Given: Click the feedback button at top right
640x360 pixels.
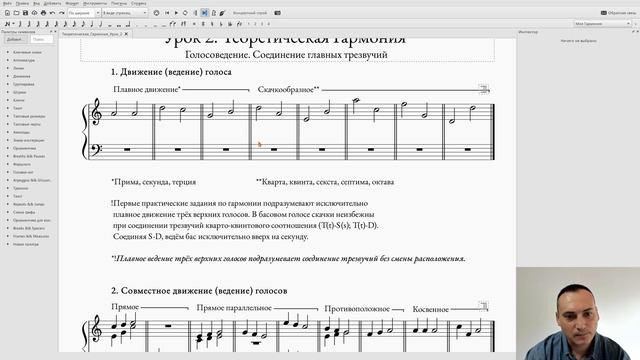Looking at the screenshot, I should 618,13.
